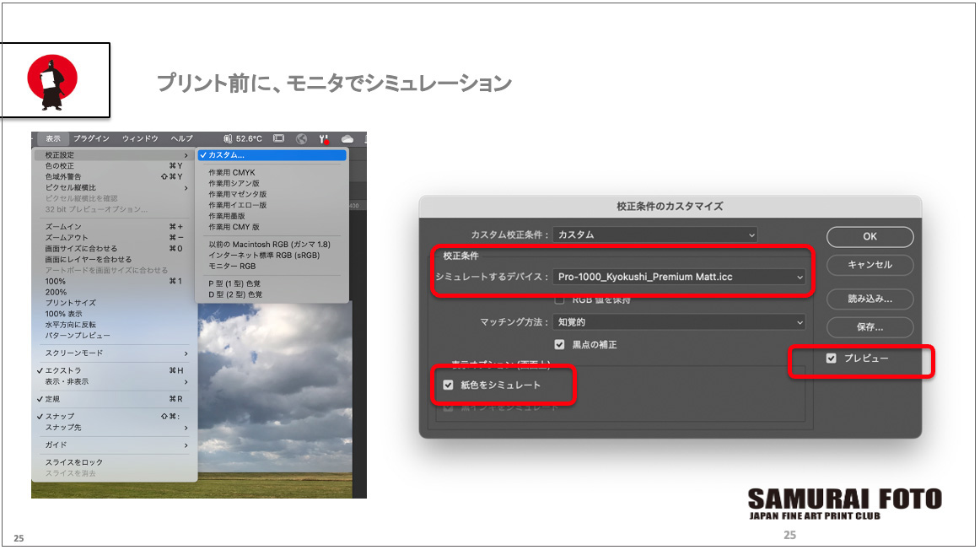Uncheck the プレビュー checkbox

pos(832,359)
